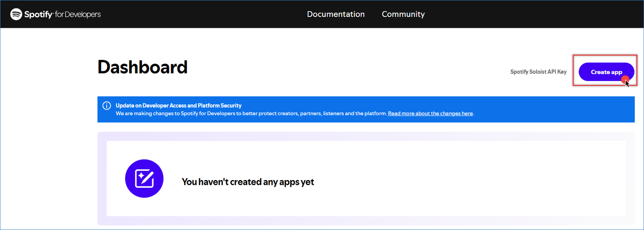Click the Spotify for Developers logo
The image size is (644, 230).
[56, 14]
